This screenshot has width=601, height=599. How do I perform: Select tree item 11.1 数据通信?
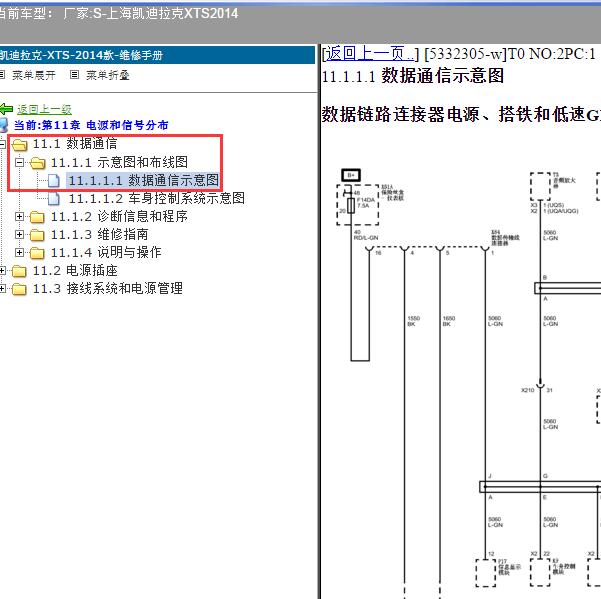pos(75,144)
